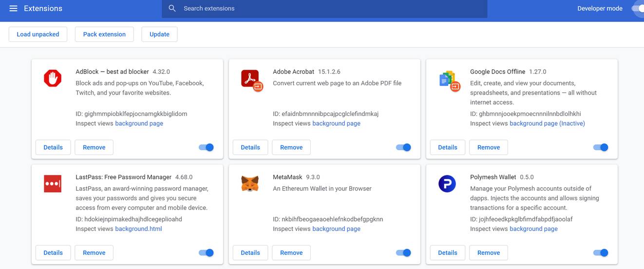Image resolution: width=644 pixels, height=269 pixels.
Task: Click Adobe Acrobat ID efaidnbmnnnibpcajpcglclefindmkaj
Action: click(x=326, y=114)
